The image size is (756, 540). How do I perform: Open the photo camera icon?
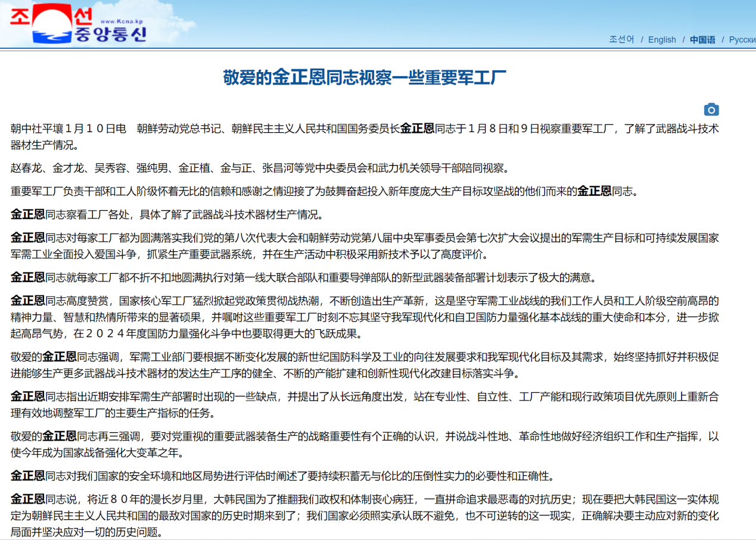click(711, 110)
